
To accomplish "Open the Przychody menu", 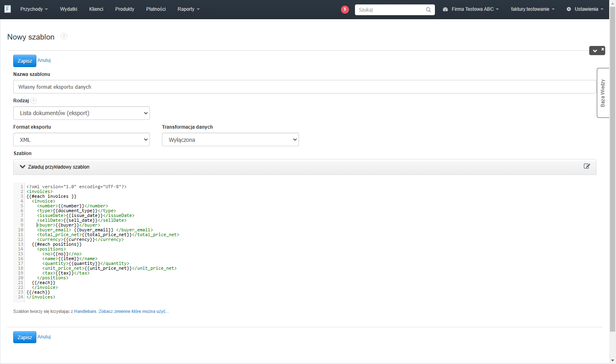I will (34, 9).
